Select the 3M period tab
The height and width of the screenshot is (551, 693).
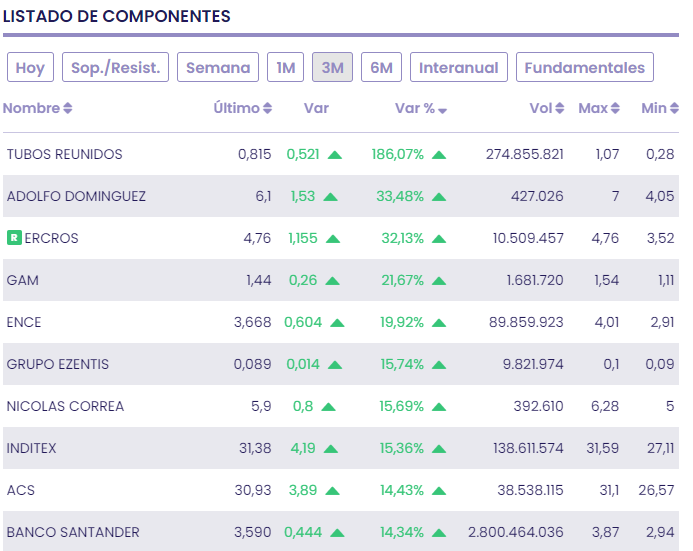coord(332,67)
